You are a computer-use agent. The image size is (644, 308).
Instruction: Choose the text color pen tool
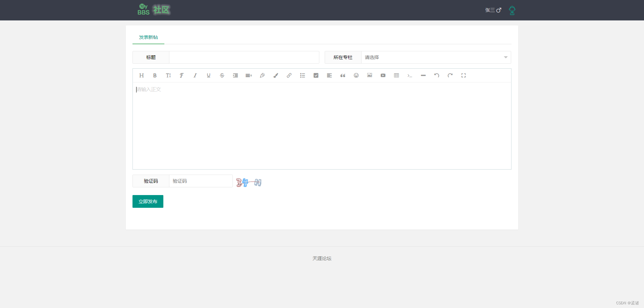(x=262, y=75)
